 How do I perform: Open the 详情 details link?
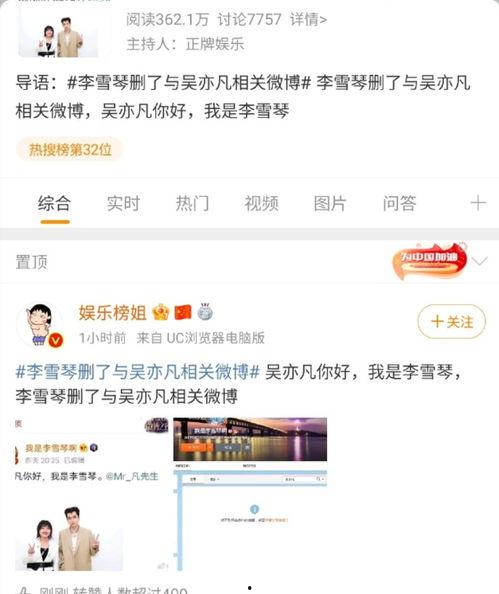coord(308,19)
